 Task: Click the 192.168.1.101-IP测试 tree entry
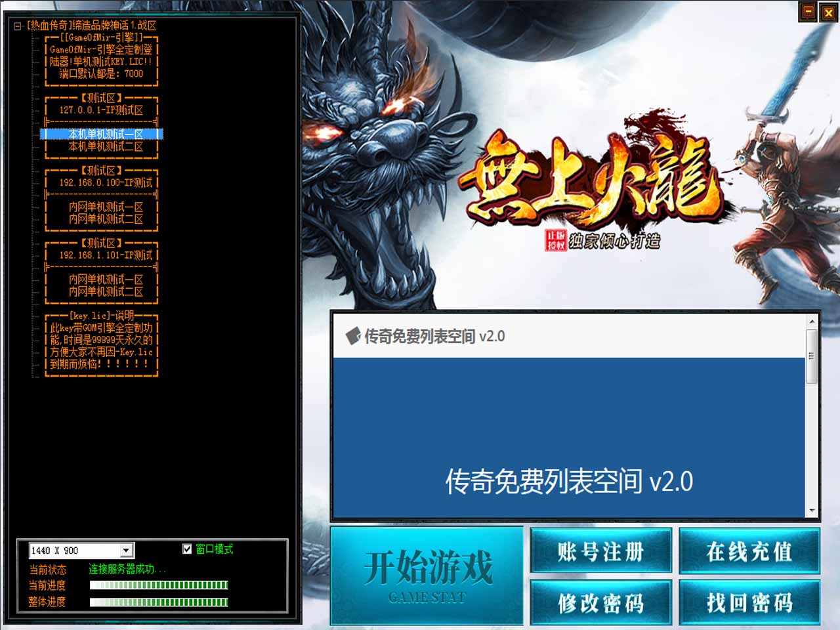coord(105,255)
